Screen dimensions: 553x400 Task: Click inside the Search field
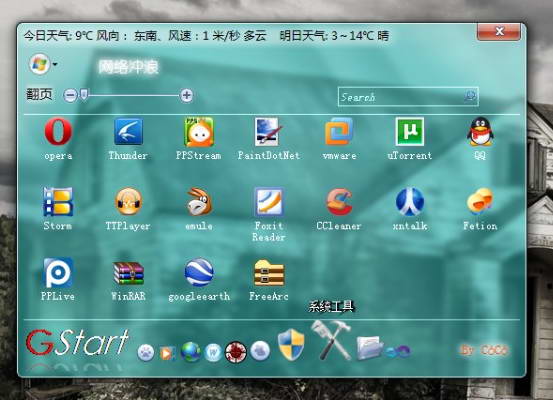point(408,97)
